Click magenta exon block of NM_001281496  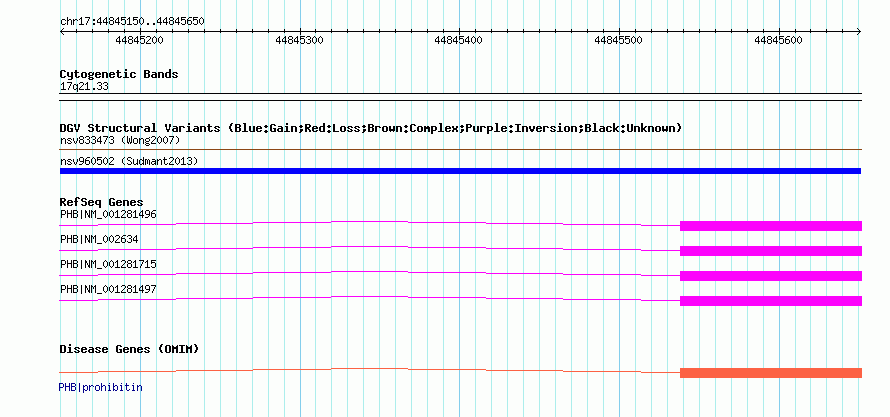pyautogui.click(x=771, y=226)
